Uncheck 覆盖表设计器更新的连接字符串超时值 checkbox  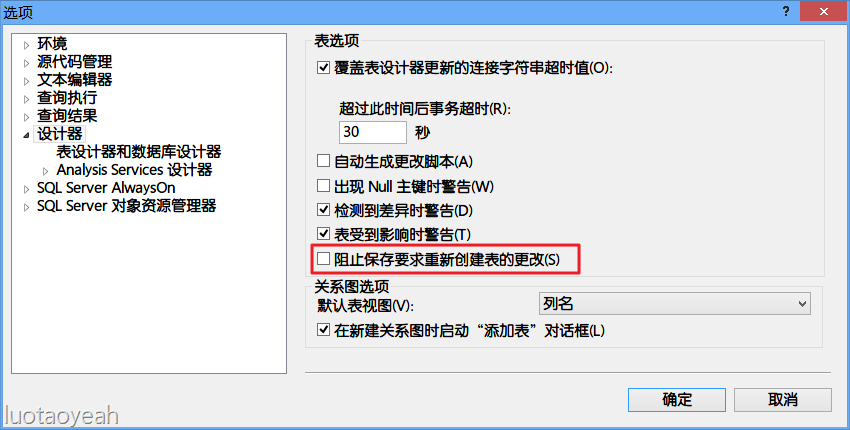tap(323, 68)
